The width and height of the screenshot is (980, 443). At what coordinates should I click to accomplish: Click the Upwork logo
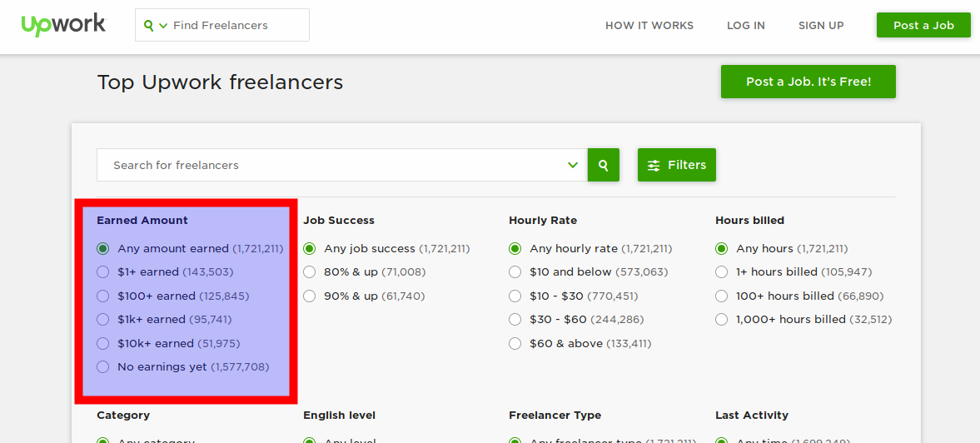coord(64,25)
